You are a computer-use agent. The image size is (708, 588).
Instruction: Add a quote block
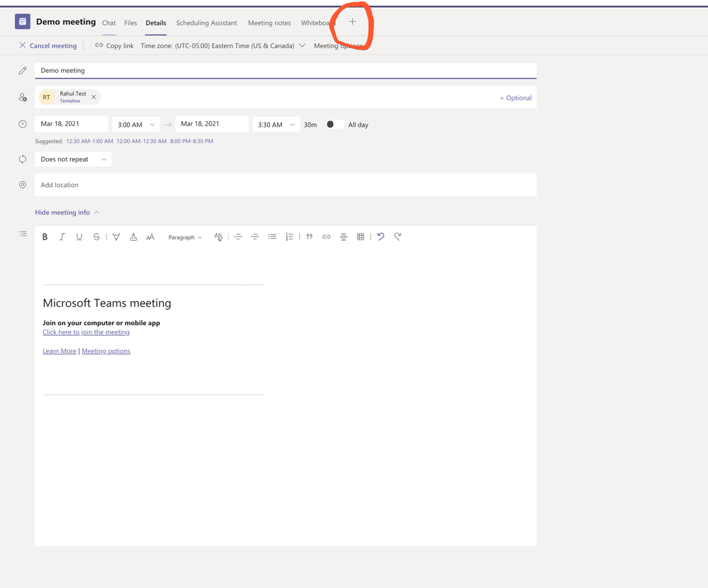coord(309,237)
